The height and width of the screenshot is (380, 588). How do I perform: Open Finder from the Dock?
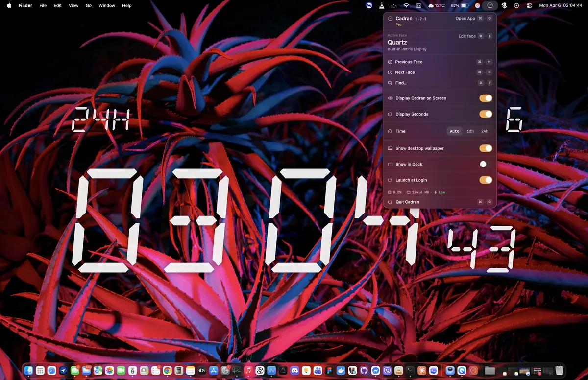coord(29,371)
